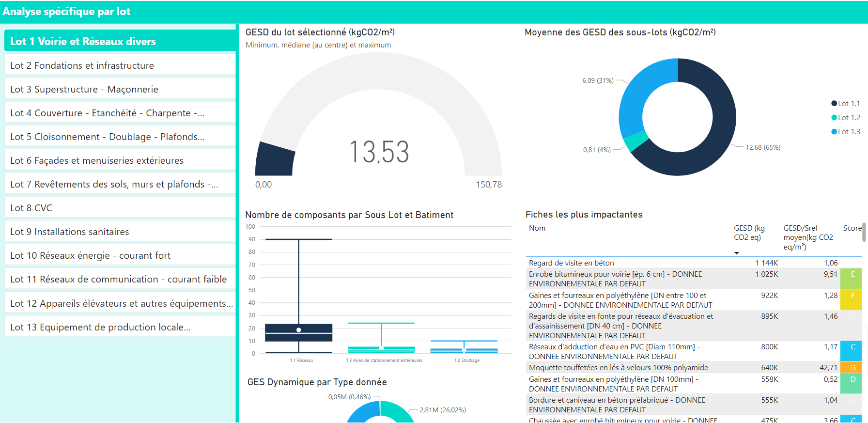The height and width of the screenshot is (423, 868).
Task: Click the orange G score cell
Action: click(851, 367)
